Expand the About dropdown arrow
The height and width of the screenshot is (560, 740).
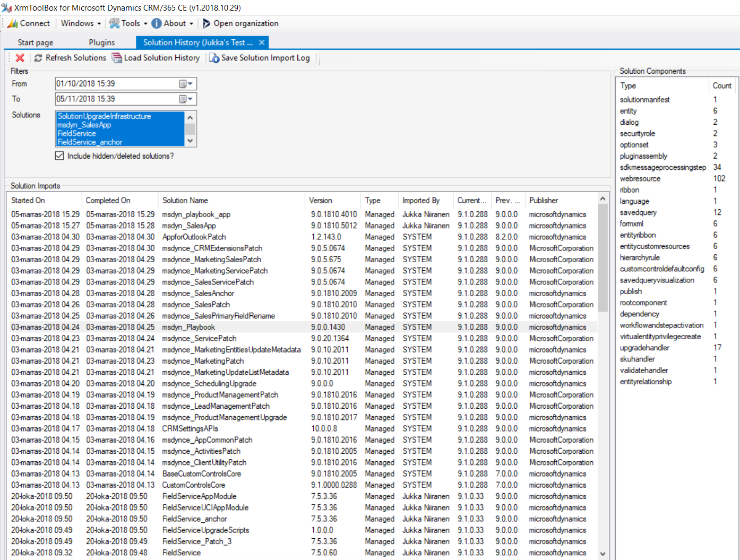pos(191,24)
